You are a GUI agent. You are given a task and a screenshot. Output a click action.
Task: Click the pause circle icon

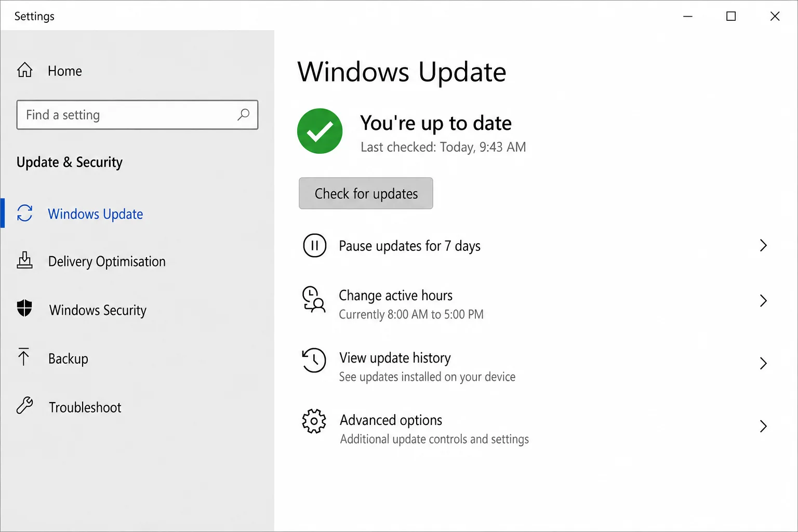click(x=314, y=245)
